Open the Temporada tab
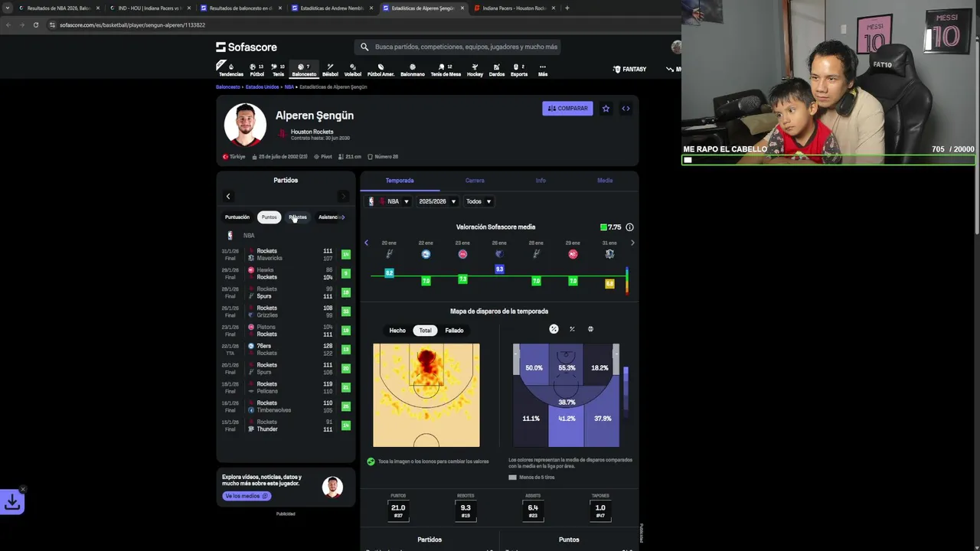980x551 pixels. (400, 181)
